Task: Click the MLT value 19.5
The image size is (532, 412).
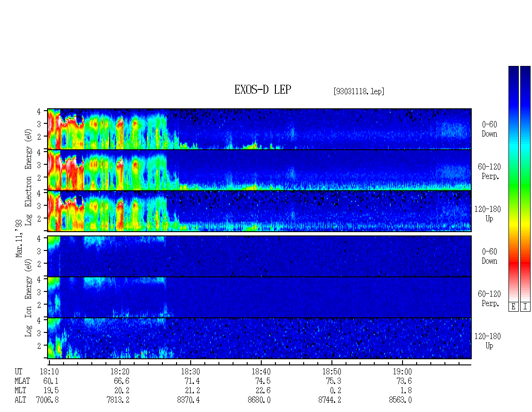Action: (x=51, y=391)
